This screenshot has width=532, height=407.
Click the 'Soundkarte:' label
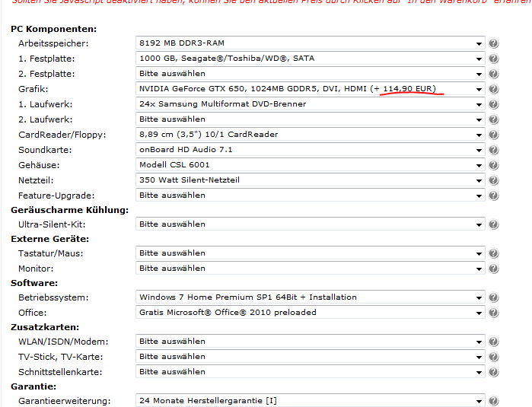pyautogui.click(x=45, y=150)
